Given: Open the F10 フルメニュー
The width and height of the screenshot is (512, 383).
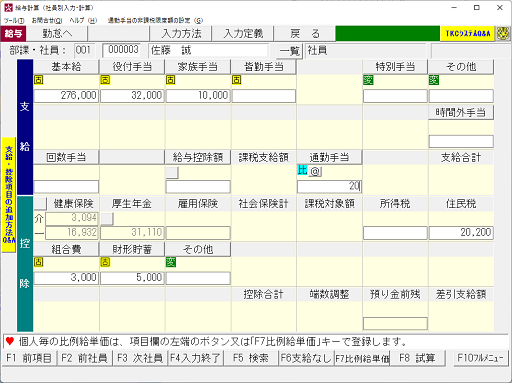Looking at the screenshot, I should click(480, 358).
